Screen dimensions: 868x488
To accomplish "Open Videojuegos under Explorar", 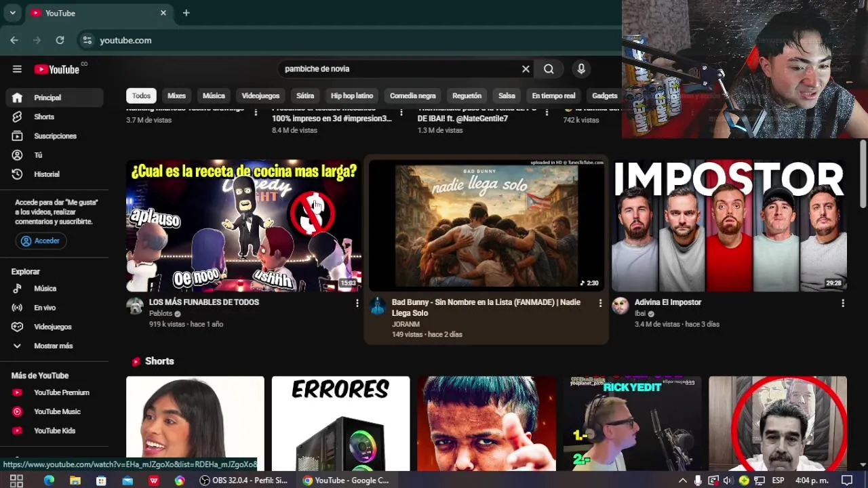I will (x=54, y=327).
